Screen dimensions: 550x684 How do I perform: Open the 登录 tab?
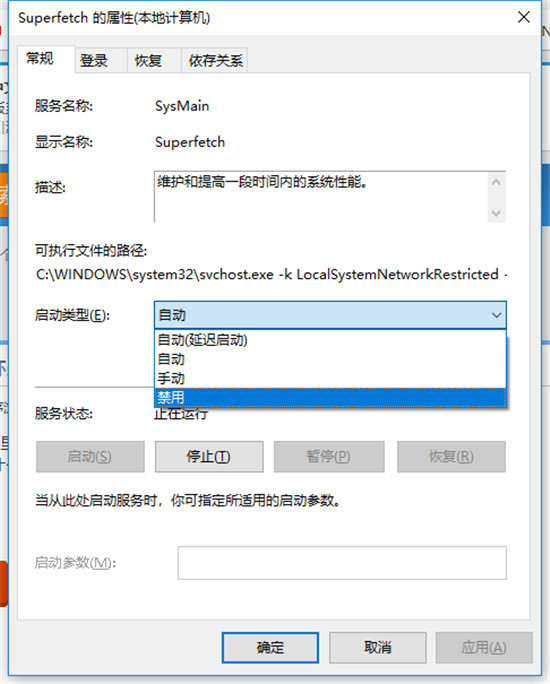93,61
